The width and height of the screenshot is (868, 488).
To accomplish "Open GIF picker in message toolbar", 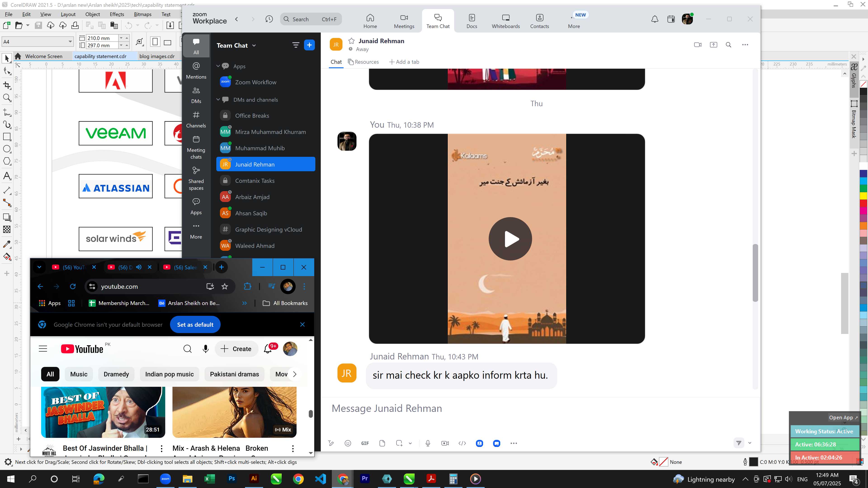I will pyautogui.click(x=365, y=443).
